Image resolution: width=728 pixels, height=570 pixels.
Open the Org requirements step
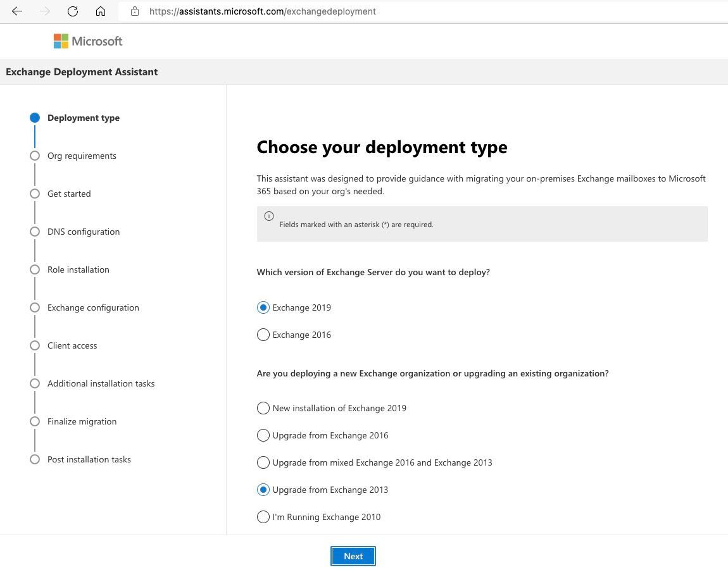[82, 156]
